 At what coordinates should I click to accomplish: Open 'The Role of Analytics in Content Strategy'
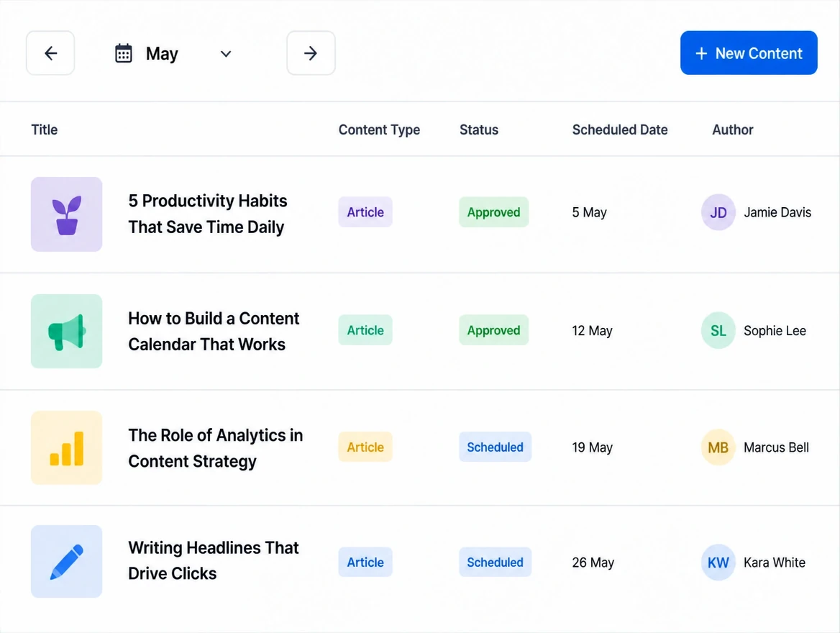click(x=215, y=448)
